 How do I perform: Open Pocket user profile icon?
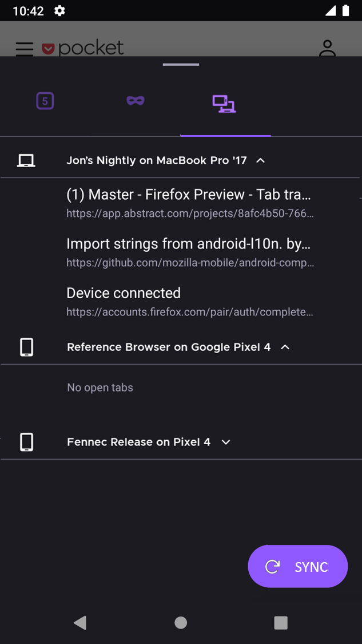click(327, 48)
